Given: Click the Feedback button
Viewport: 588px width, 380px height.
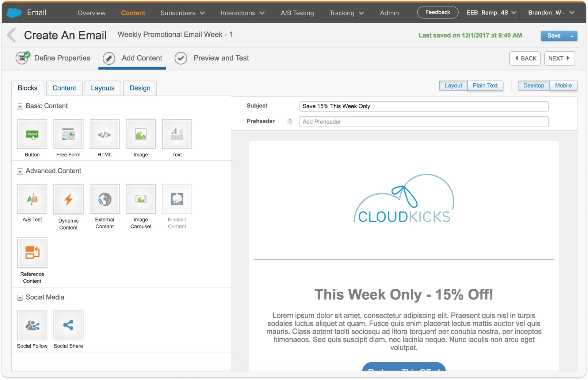Looking at the screenshot, I should [438, 12].
